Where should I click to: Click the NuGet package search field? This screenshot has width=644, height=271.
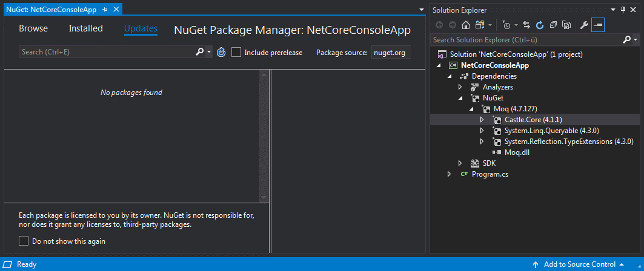[x=107, y=52]
